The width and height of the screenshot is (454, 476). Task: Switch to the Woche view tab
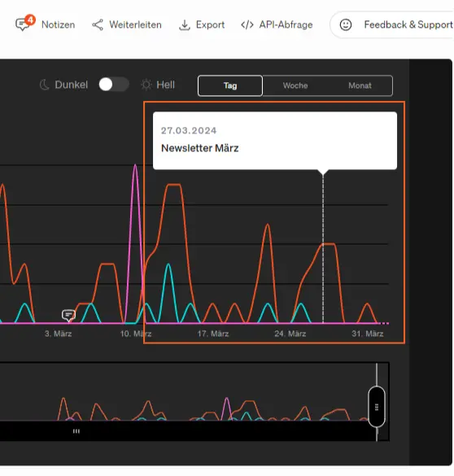coord(295,85)
